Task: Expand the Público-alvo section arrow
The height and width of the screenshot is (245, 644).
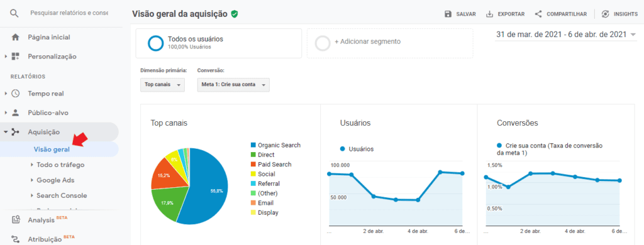Action: coord(6,112)
